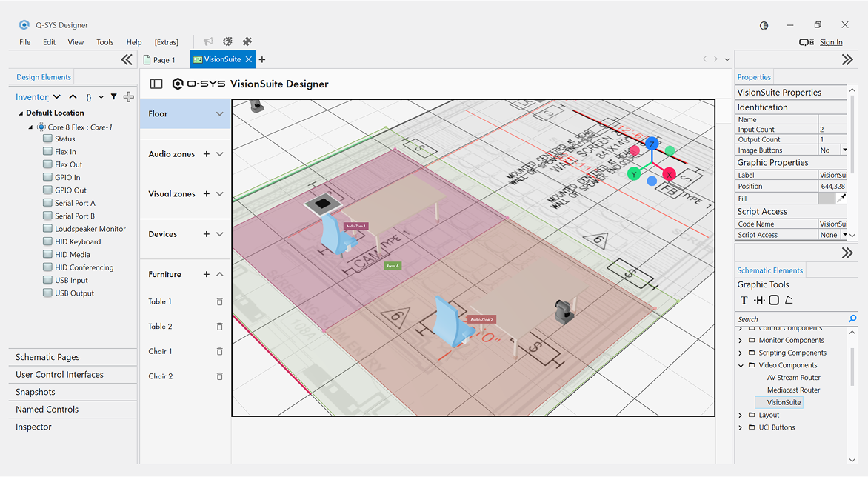Click the Fill color swatch
Viewport: 868px width, 477px height.
pyautogui.click(x=827, y=199)
